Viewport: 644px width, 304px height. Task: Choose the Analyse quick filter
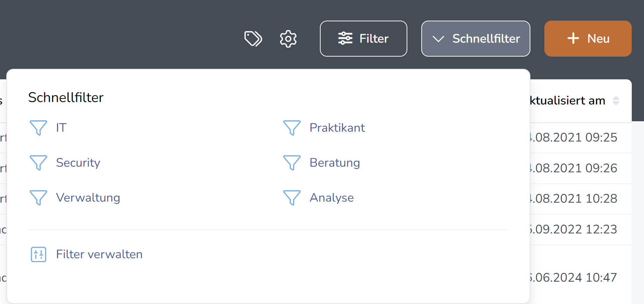pos(331,198)
